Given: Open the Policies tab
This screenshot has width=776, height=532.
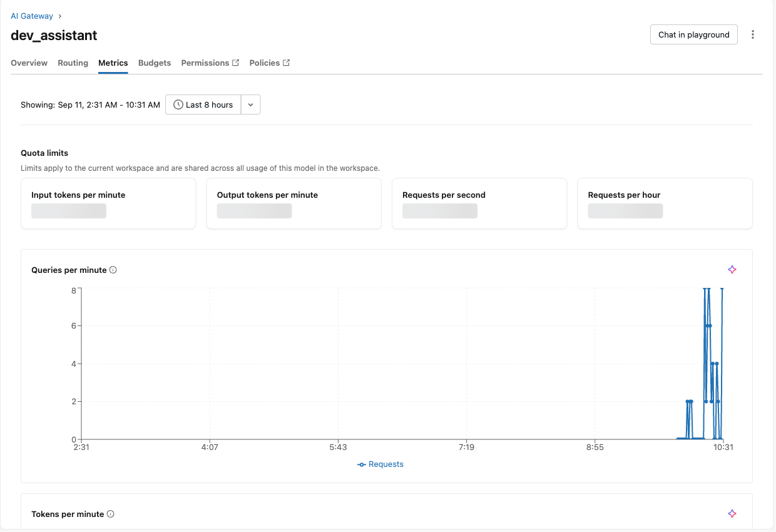Looking at the screenshot, I should tap(270, 63).
